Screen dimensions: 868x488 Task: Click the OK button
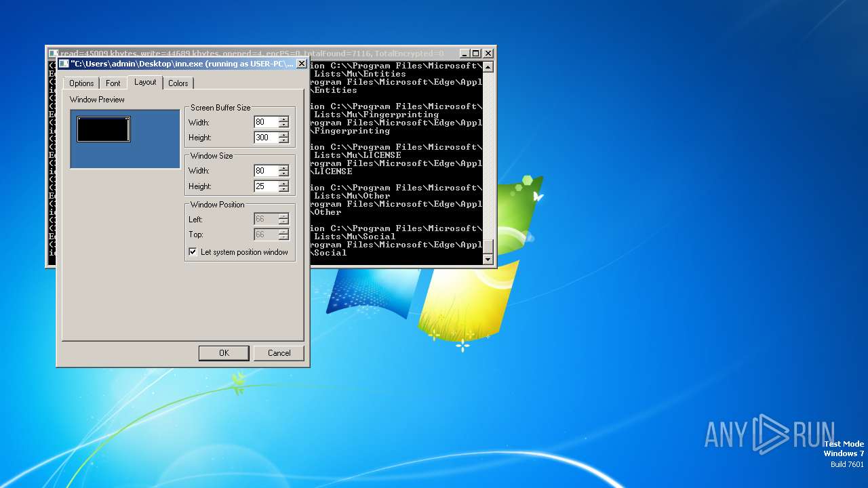point(224,353)
